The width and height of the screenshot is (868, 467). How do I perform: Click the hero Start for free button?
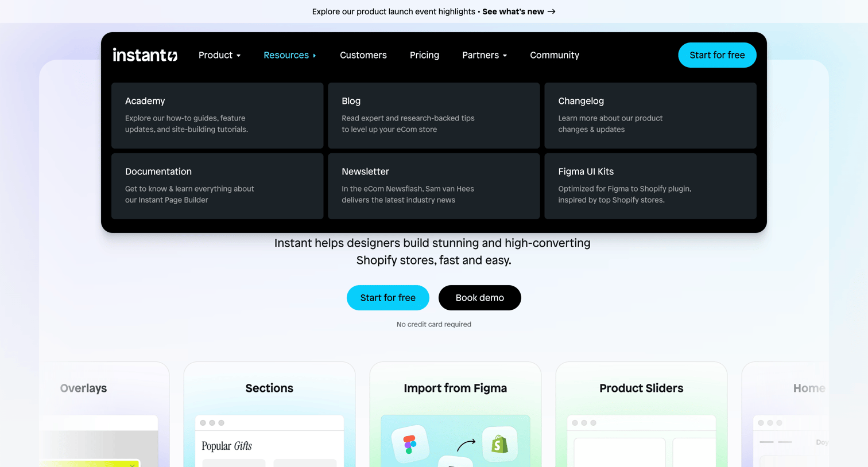pyautogui.click(x=388, y=298)
